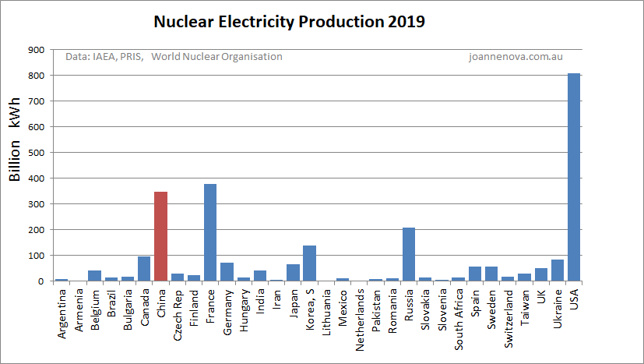Image resolution: width=644 pixels, height=364 pixels.
Task: Click the Japan bar
Action: 293,273
